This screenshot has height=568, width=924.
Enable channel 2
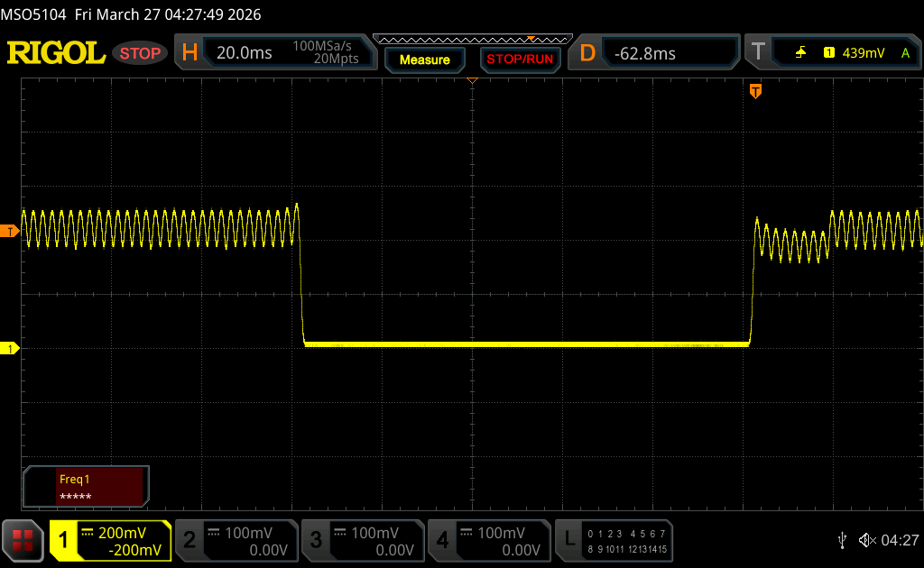[236, 540]
